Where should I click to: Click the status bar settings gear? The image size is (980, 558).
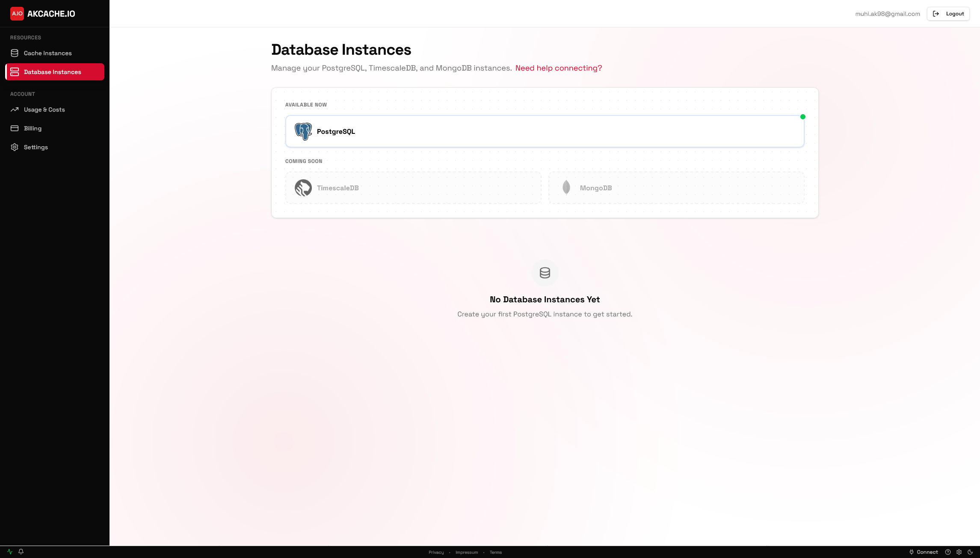[959, 552]
